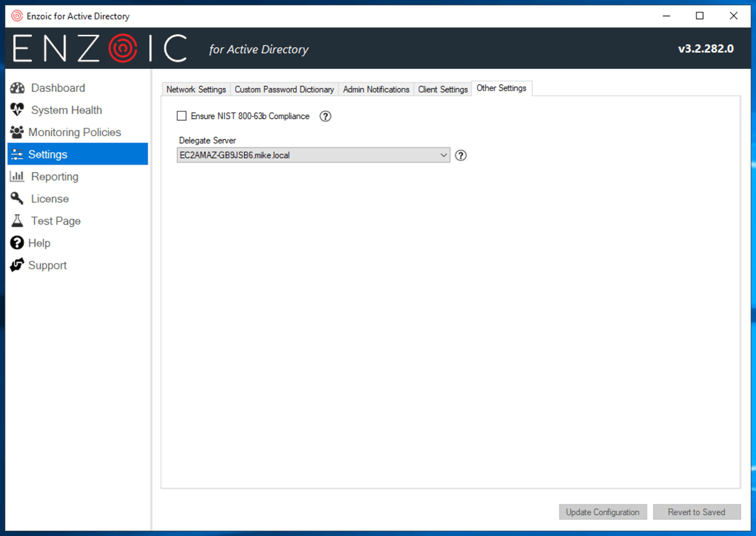Open Monitoring Policies section
Image resolution: width=756 pixels, height=536 pixels.
(78, 132)
